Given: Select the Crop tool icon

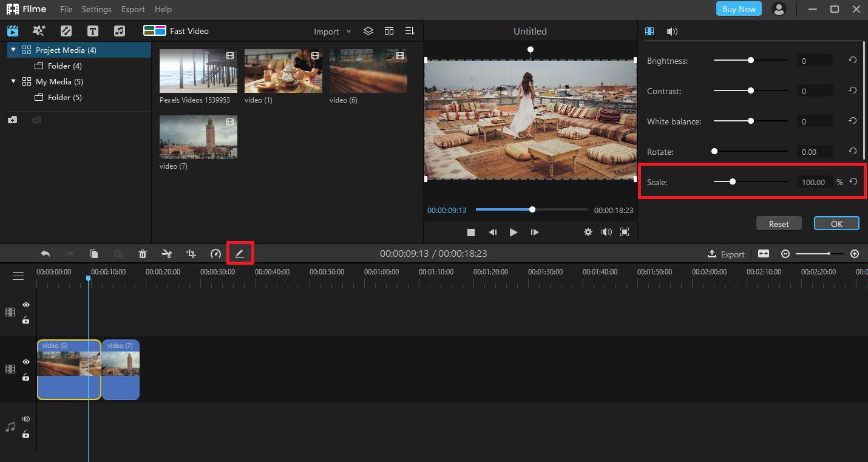Looking at the screenshot, I should coord(191,254).
